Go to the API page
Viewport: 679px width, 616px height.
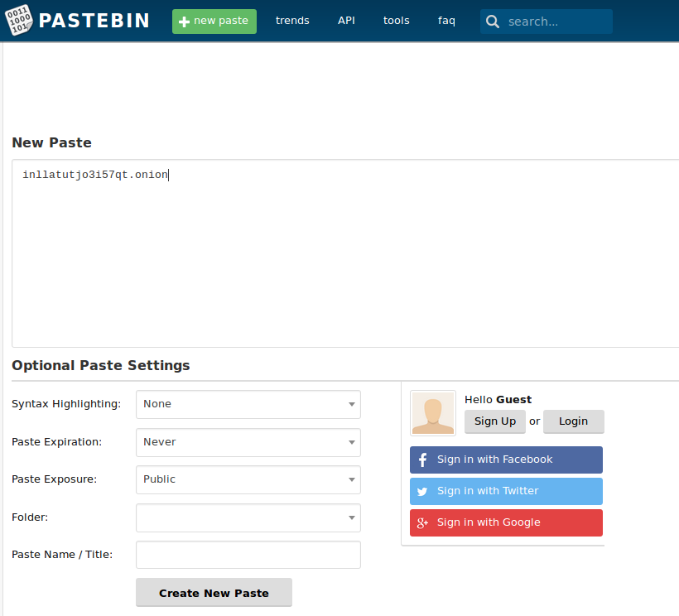346,21
